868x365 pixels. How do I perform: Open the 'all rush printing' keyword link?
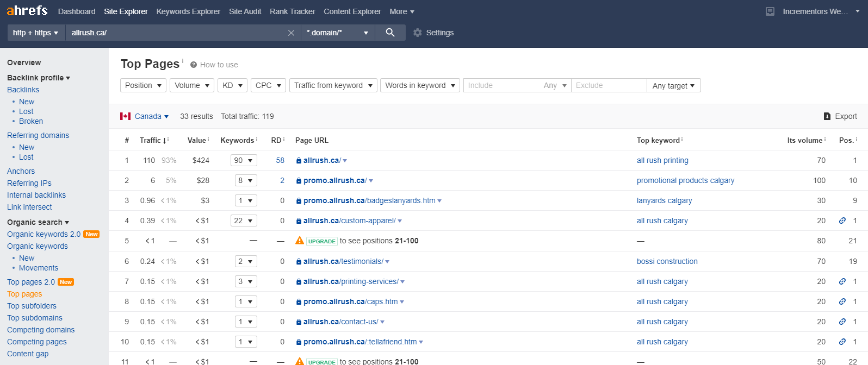point(662,160)
